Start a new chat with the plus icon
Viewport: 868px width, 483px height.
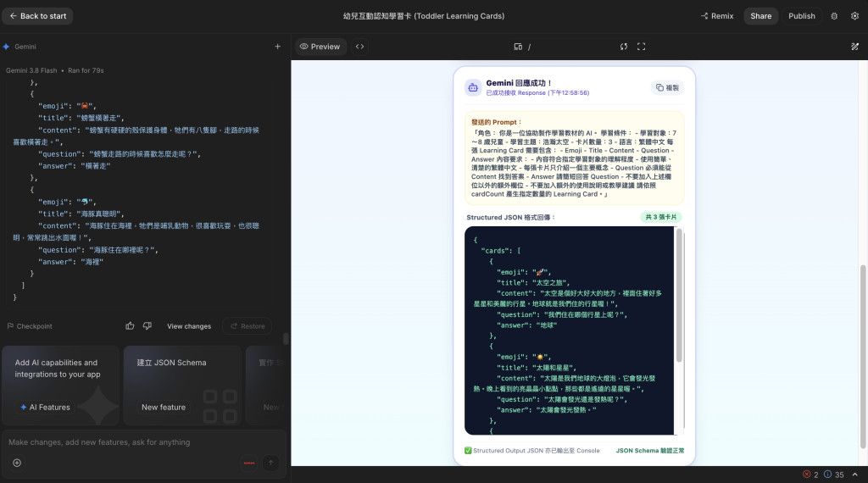pos(278,47)
